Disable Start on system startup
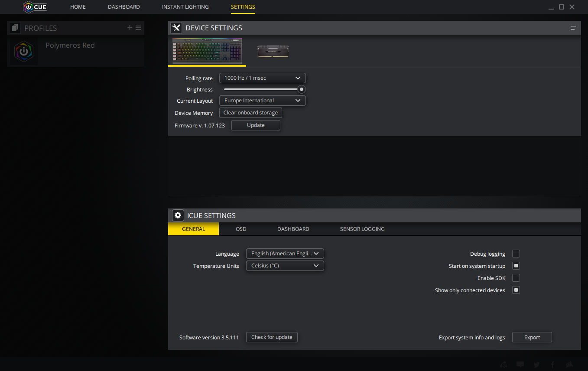 point(516,266)
